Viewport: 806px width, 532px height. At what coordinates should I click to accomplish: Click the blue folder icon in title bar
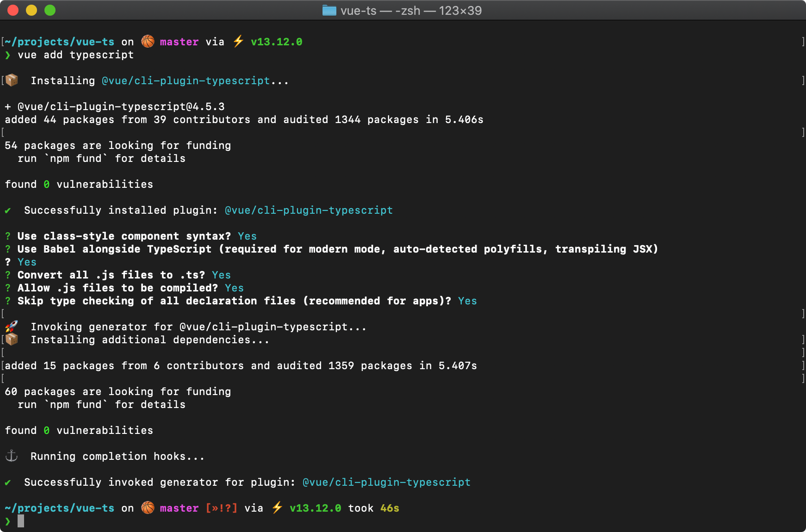point(329,10)
